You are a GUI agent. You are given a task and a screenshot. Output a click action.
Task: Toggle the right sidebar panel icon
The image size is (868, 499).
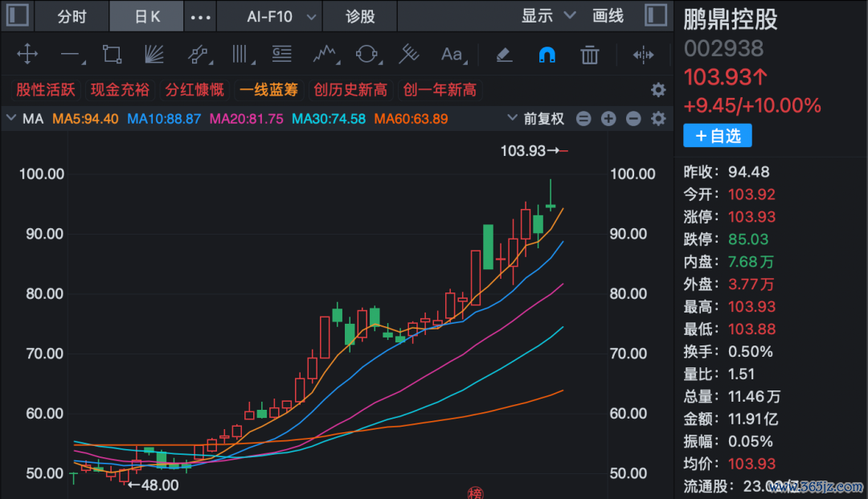(656, 15)
